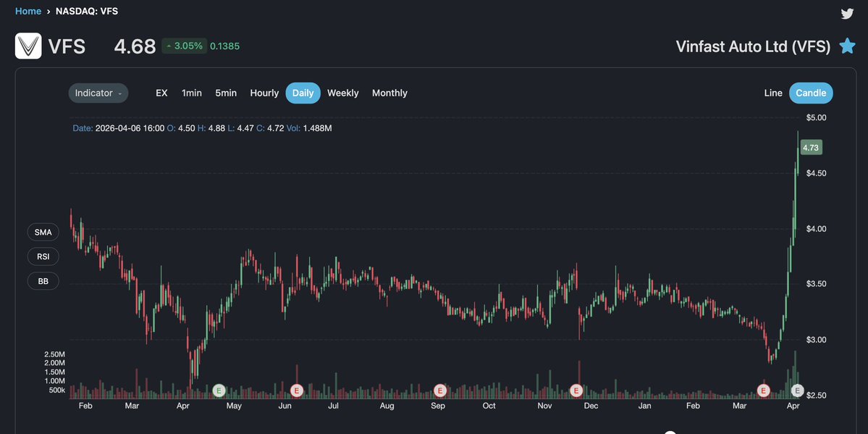Image resolution: width=868 pixels, height=434 pixels.
Task: Click the 0.1385 change value
Action: point(225,46)
